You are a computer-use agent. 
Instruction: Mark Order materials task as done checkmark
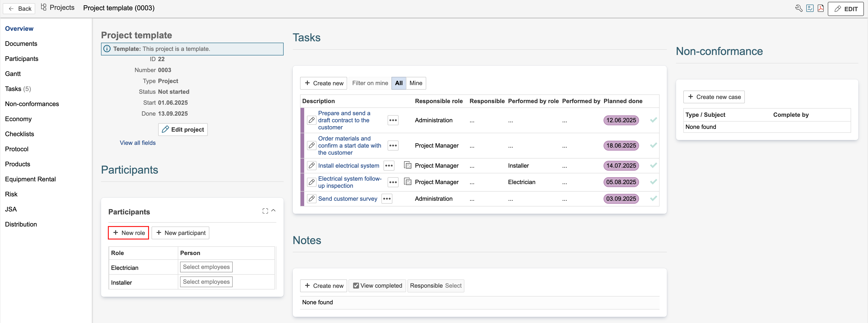pos(653,145)
